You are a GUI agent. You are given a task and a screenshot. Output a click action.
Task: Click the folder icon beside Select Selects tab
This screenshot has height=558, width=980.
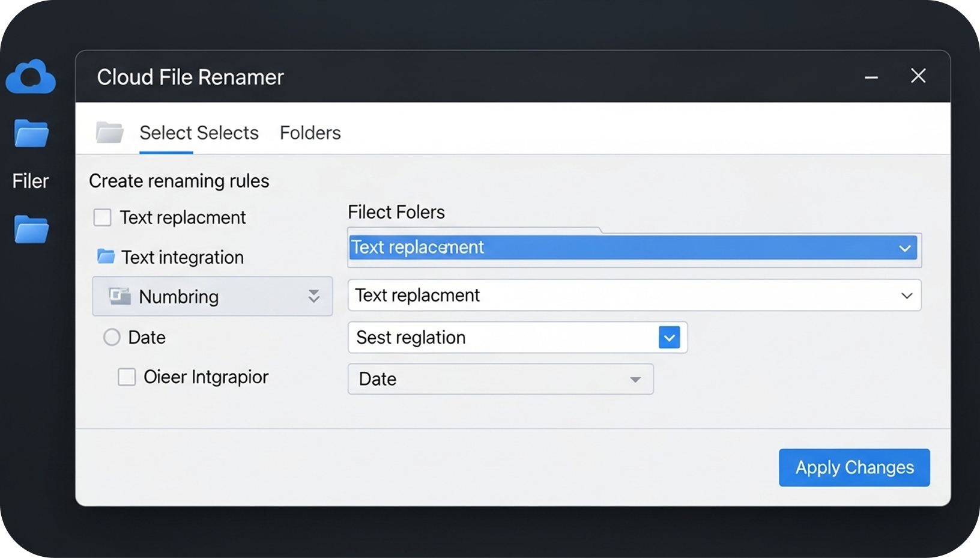click(109, 132)
